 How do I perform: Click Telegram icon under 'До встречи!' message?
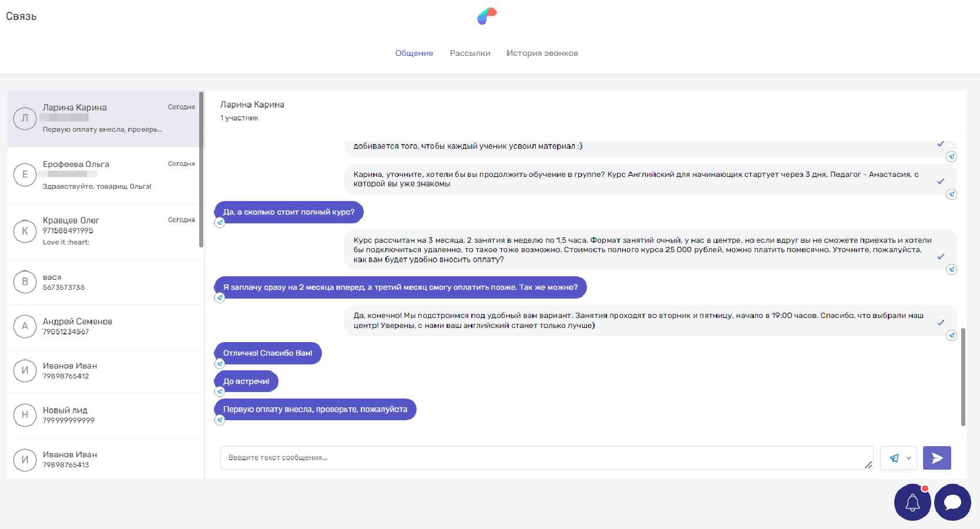click(x=220, y=391)
